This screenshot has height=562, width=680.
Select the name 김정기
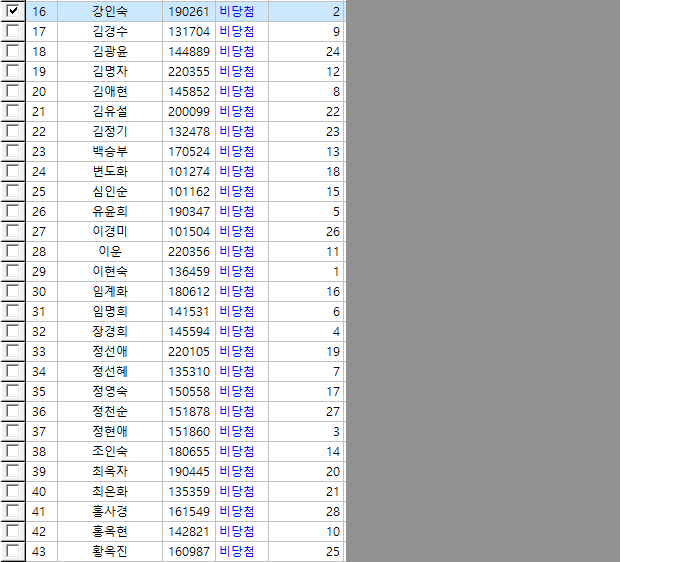(110, 131)
